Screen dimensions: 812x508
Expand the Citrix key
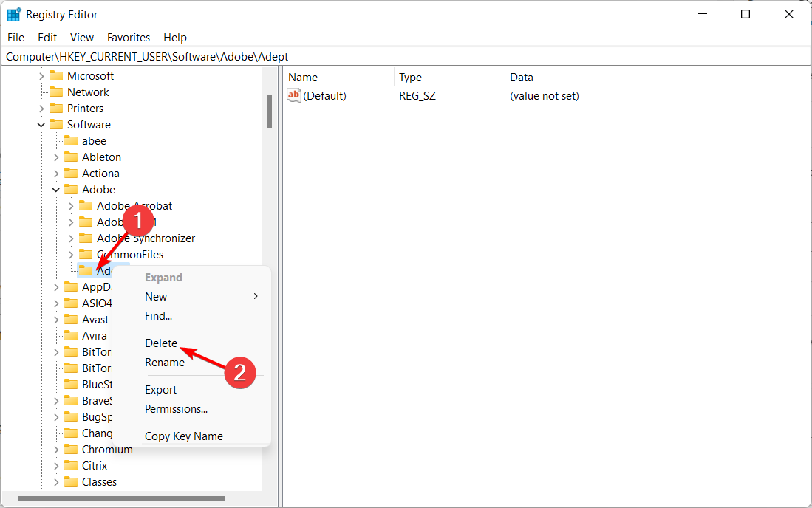coord(56,466)
